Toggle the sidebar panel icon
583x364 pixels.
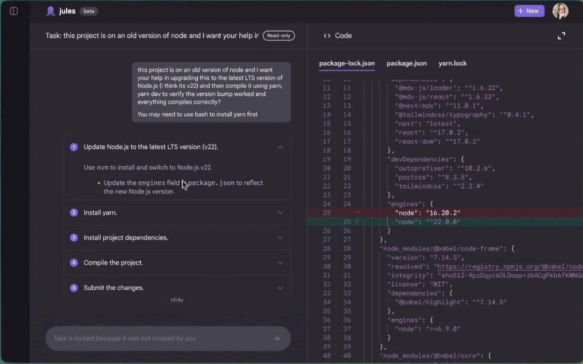pos(14,11)
